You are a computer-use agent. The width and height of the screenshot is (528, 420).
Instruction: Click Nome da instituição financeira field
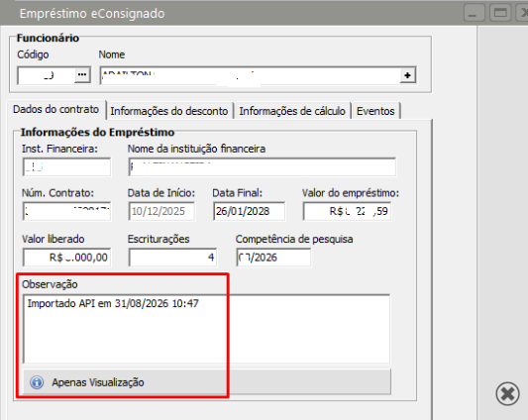[x=262, y=166]
